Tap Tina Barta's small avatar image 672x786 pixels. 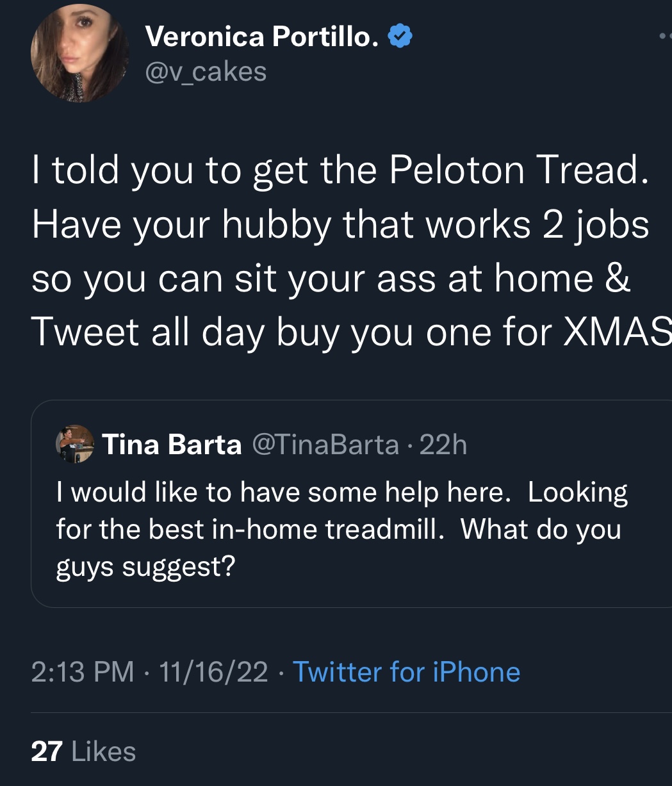point(75,443)
